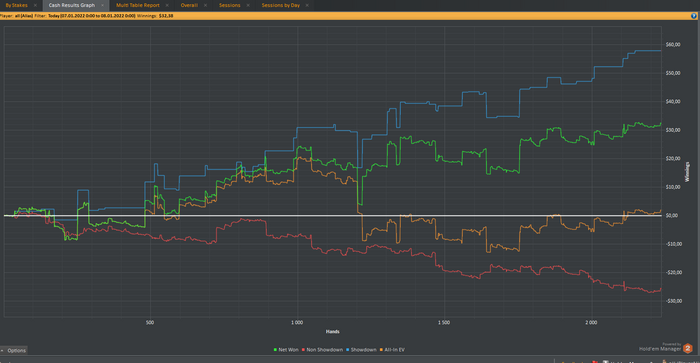The width and height of the screenshot is (700, 363).
Task: Toggle the Showdown legend series
Action: coord(361,350)
